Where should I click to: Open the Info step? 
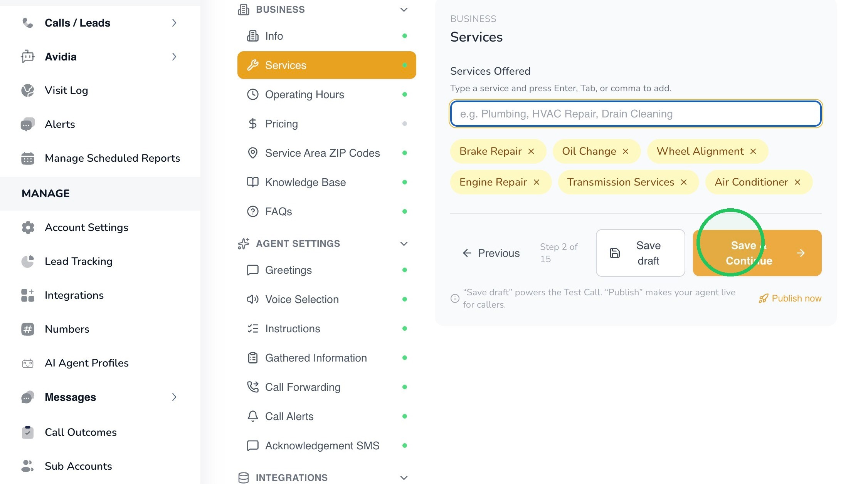(327, 36)
